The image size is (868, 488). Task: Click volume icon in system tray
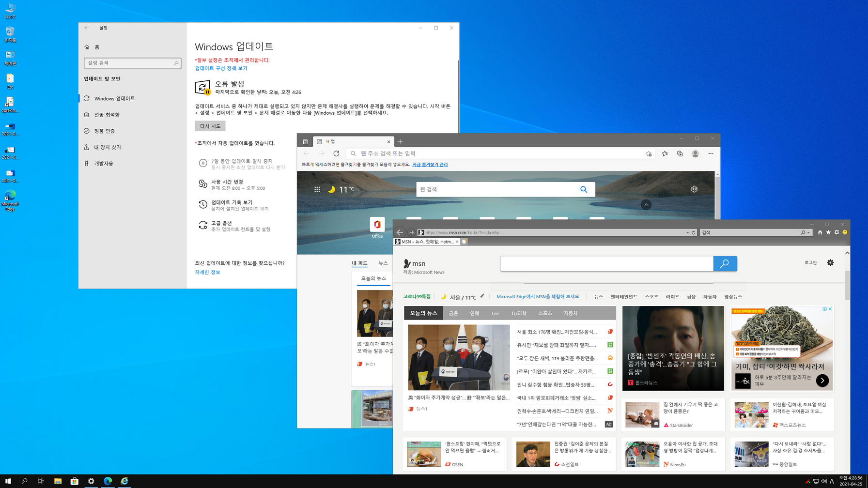point(824,481)
